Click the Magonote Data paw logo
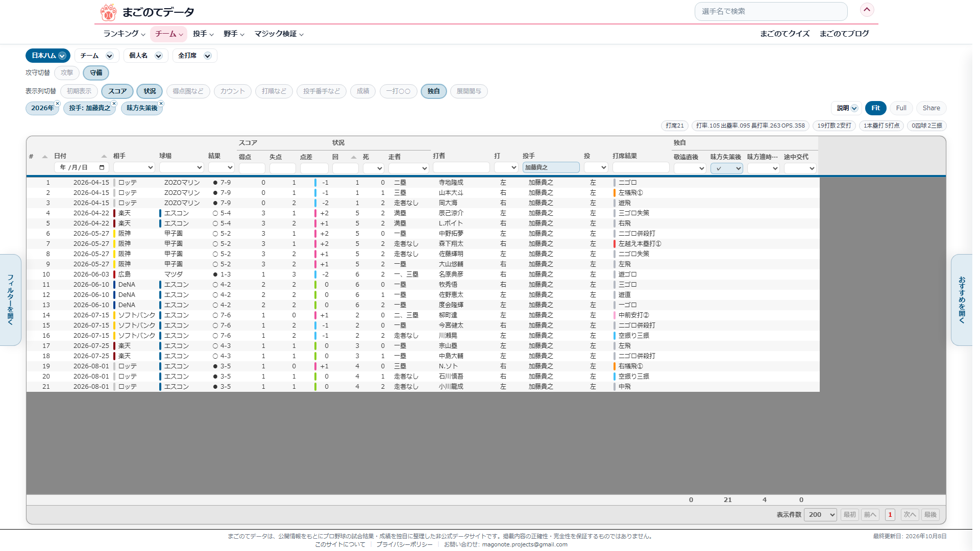The image size is (980, 551). tap(108, 12)
